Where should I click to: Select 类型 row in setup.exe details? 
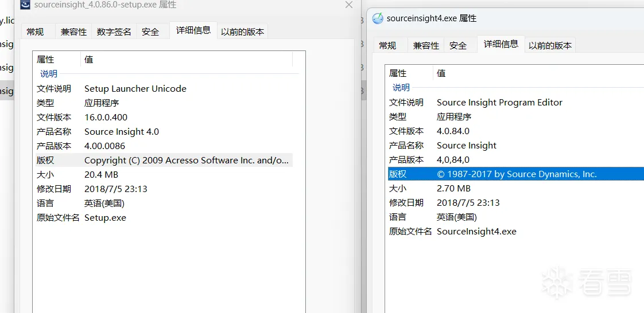[x=164, y=103]
